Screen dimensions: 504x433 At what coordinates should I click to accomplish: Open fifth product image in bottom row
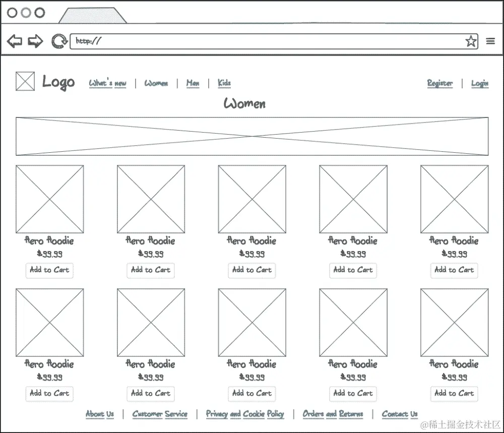[455, 323]
